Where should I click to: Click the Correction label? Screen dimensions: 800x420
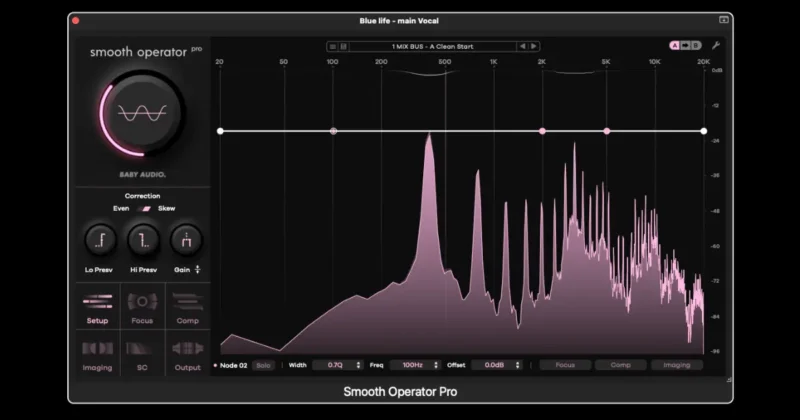(142, 196)
